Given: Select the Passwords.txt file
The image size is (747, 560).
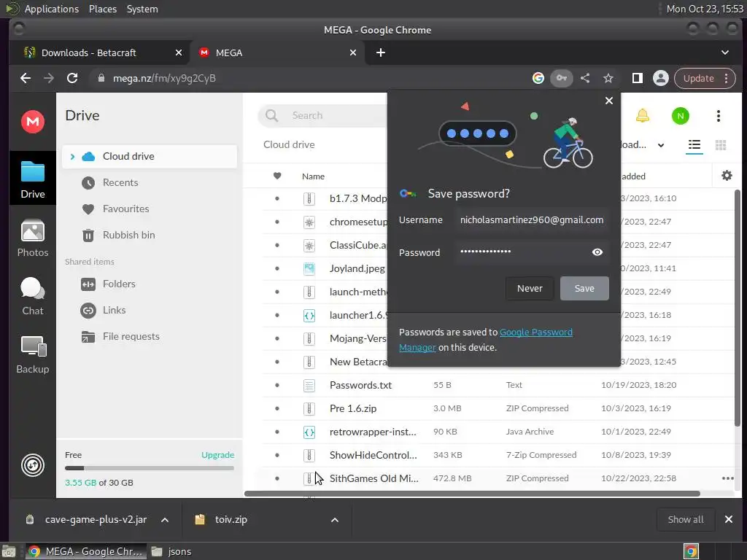Looking at the screenshot, I should (x=360, y=385).
